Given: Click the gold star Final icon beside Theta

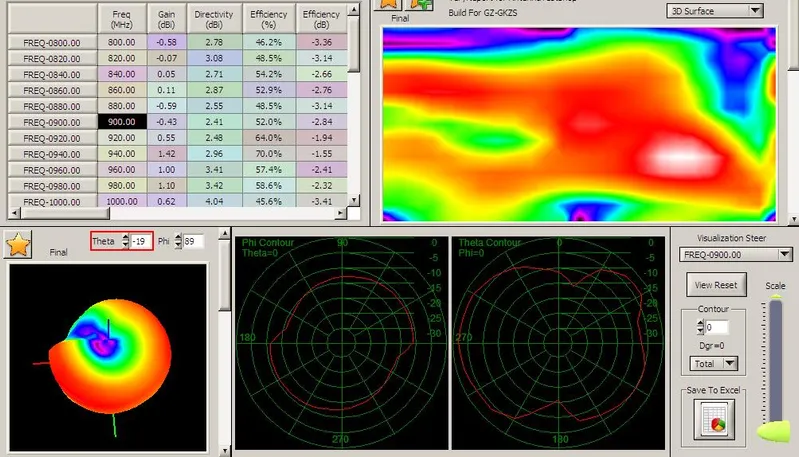Looking at the screenshot, I should pyautogui.click(x=18, y=245).
